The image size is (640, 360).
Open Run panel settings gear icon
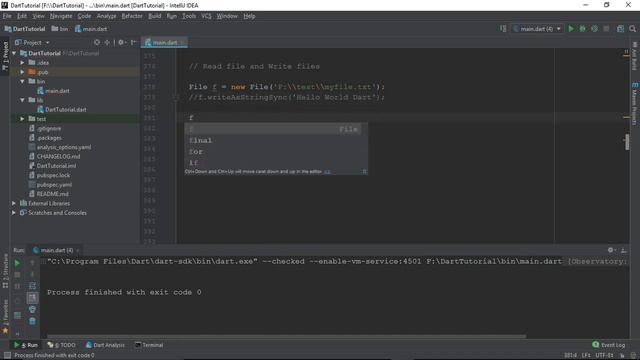coord(611,250)
